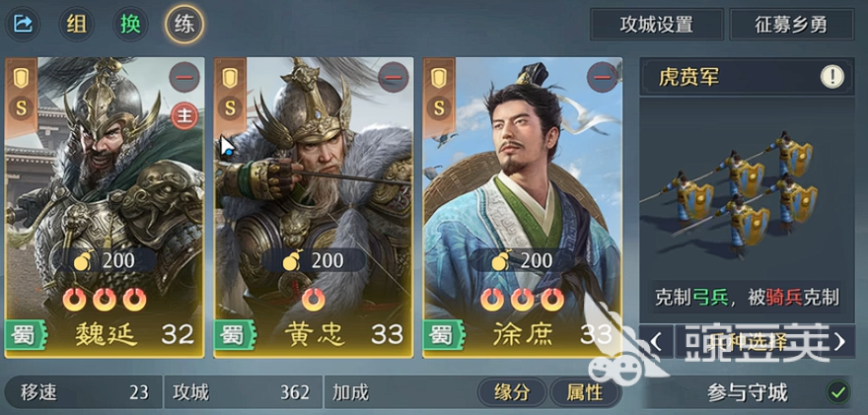Switch to next troop type with right chevron
Image resolution: width=868 pixels, height=415 pixels.
[x=839, y=341]
